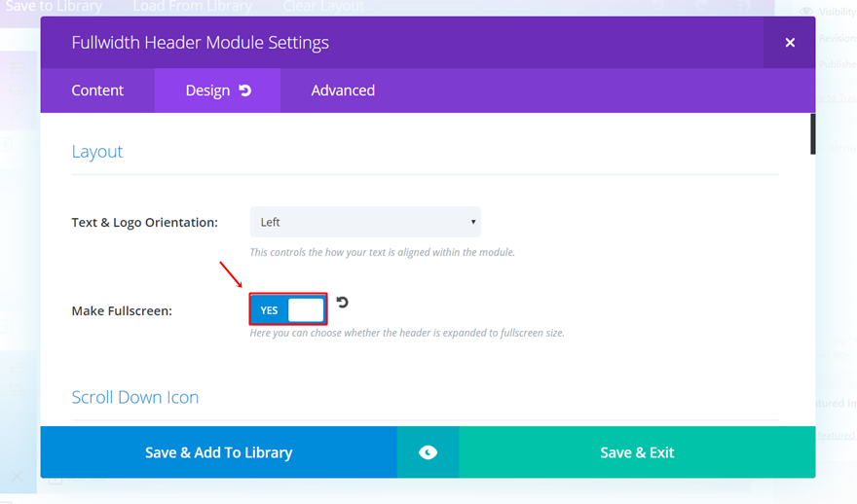Click Clear Layout in the background

coord(323,7)
